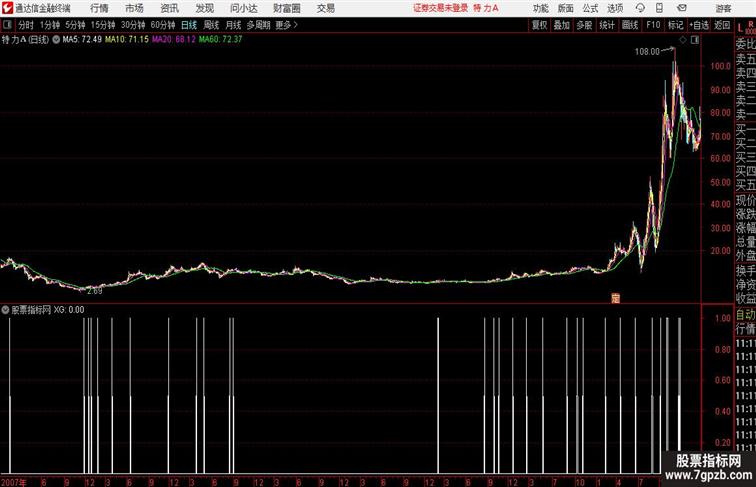Click the MA60: 72.37 value
This screenshot has width=756, height=487.
point(220,40)
